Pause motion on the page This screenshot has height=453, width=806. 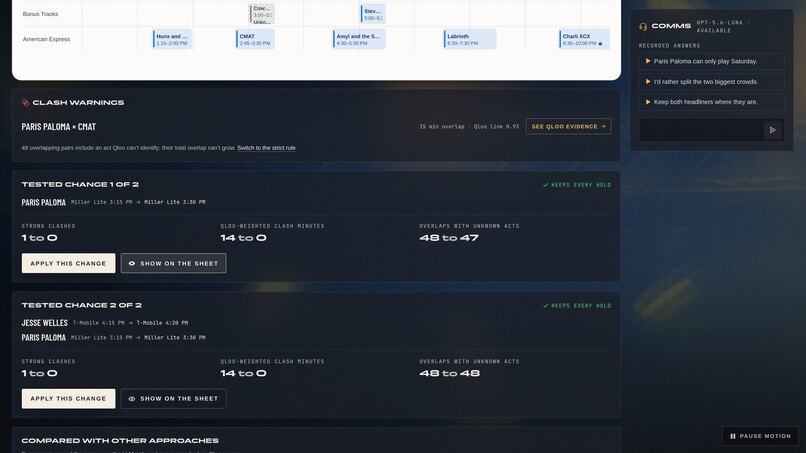[760, 436]
